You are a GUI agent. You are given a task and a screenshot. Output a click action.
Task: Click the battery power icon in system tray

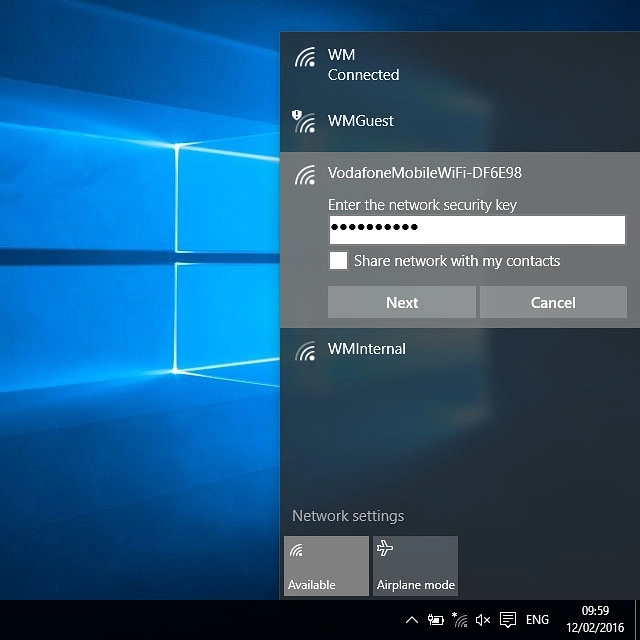436,620
